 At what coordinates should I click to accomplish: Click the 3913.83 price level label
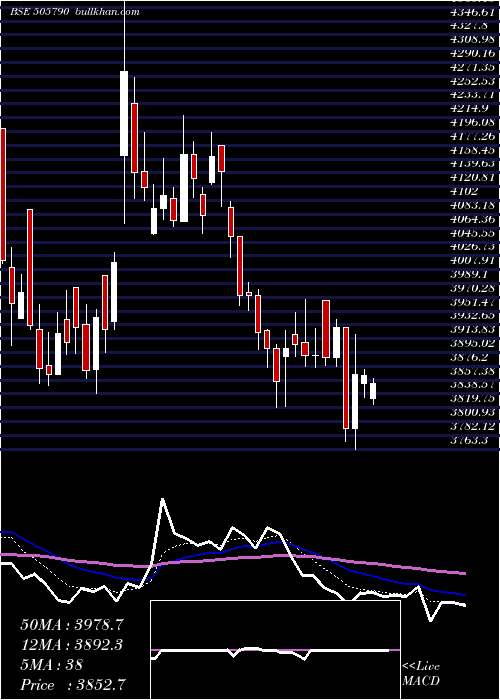tap(475, 329)
